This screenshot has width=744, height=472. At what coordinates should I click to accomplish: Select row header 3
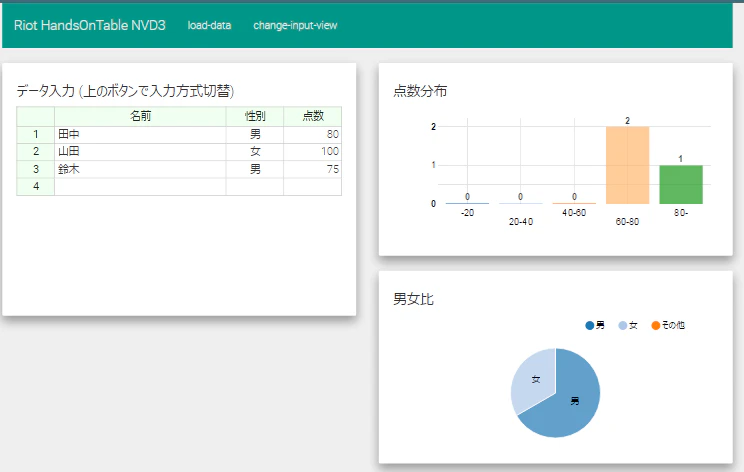coord(36,169)
